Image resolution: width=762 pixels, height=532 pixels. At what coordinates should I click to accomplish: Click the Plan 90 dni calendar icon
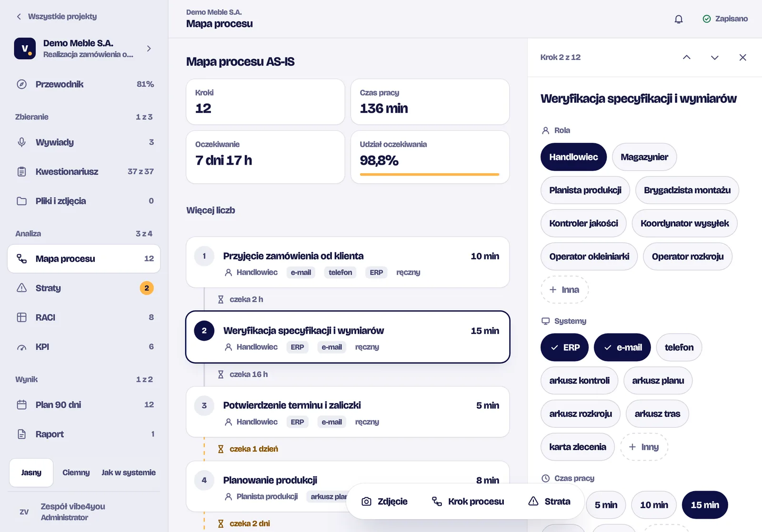[x=22, y=405]
